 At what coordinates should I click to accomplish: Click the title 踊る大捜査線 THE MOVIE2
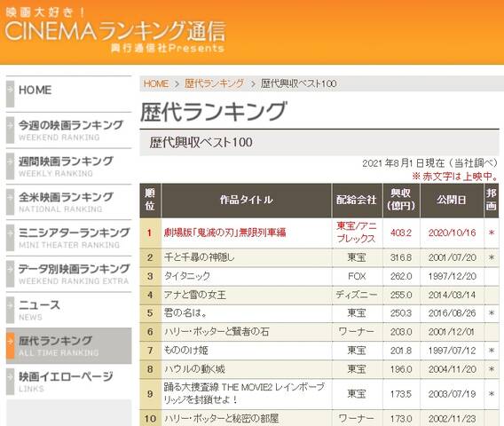coord(244,393)
